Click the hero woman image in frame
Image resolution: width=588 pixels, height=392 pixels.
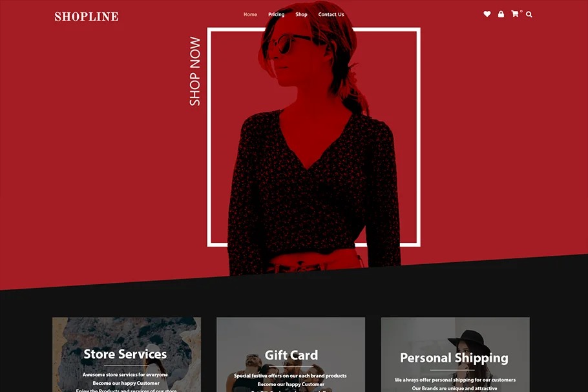314,139
